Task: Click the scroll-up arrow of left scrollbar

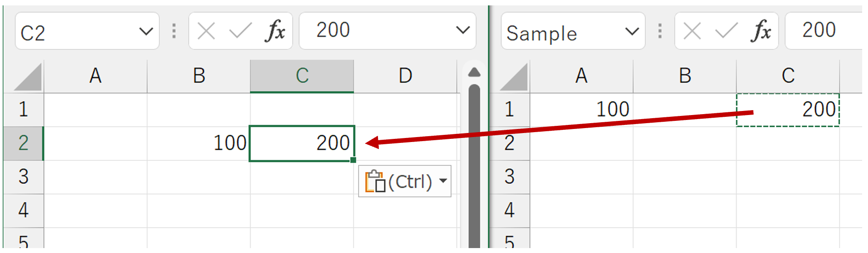Action: [474, 72]
